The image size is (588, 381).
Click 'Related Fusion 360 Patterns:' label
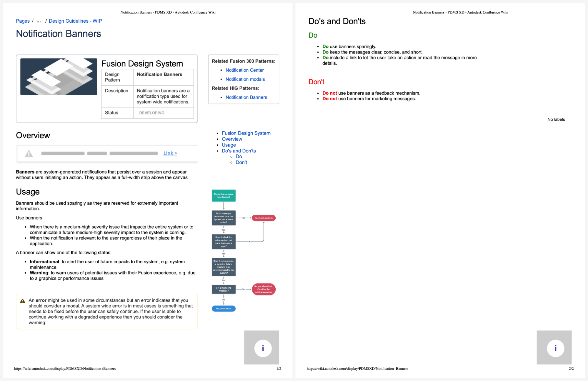coord(244,61)
